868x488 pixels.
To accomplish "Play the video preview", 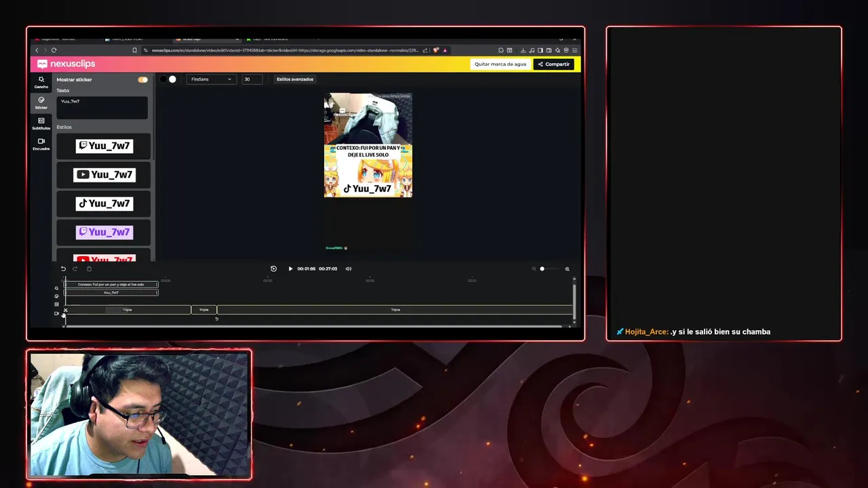I will [x=290, y=269].
